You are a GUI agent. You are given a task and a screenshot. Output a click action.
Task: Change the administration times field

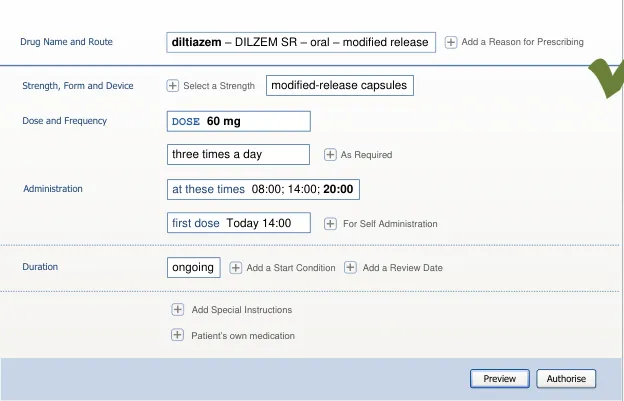(265, 189)
